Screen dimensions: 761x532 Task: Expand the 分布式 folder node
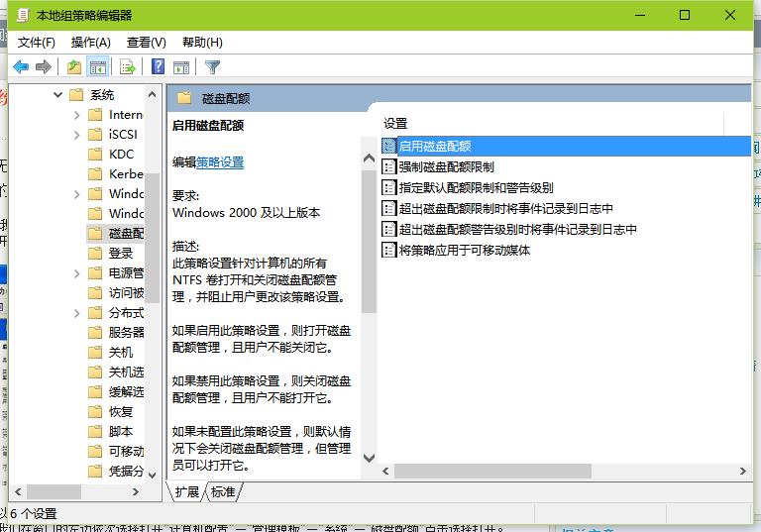coord(77,313)
